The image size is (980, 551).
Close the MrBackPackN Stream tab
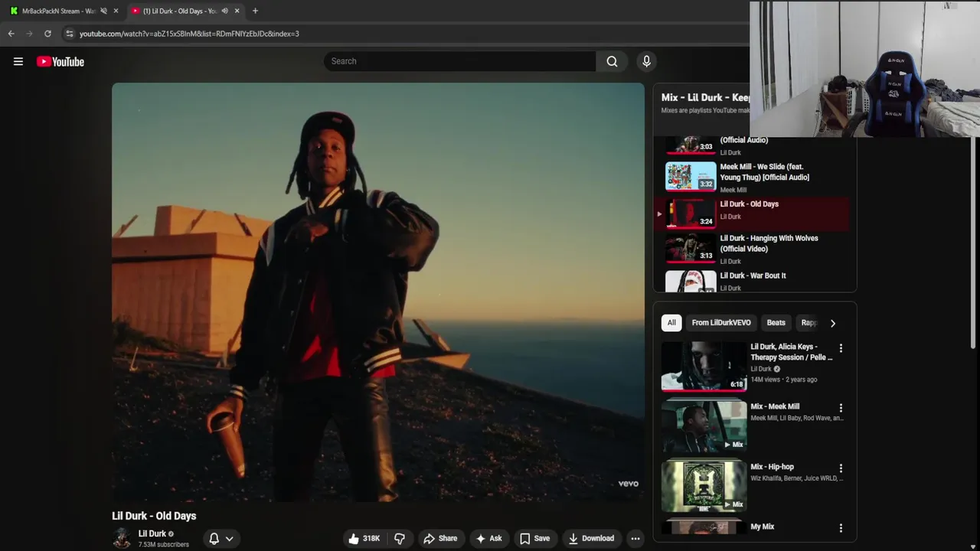(116, 11)
